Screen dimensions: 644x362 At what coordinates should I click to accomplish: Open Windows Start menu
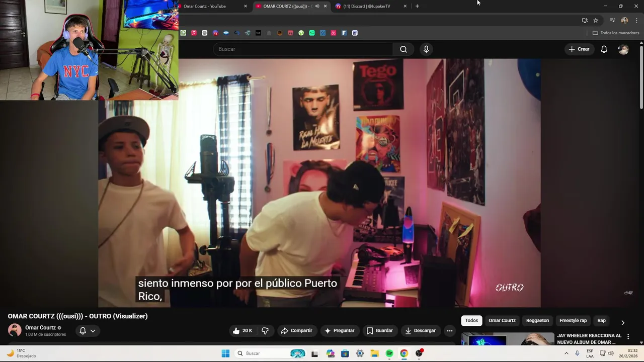pyautogui.click(x=225, y=353)
